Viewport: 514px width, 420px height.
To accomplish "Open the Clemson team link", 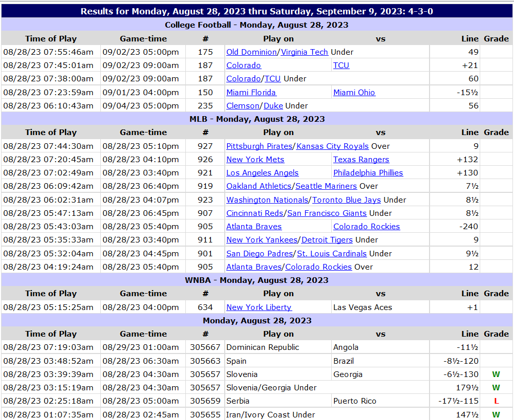I will [243, 106].
